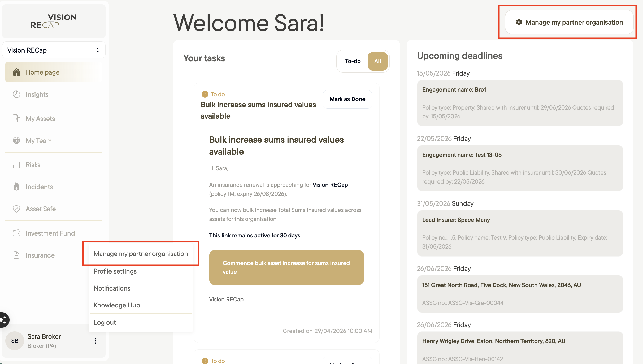Click Commence bulk asset increase for sums insured value
Screen dimensions: 643x364
(286, 267)
